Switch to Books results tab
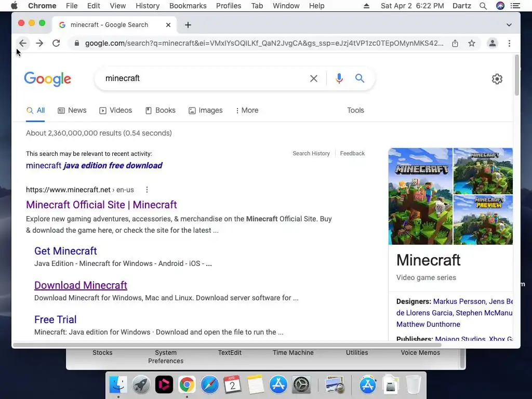This screenshot has width=532, height=399. point(161,110)
